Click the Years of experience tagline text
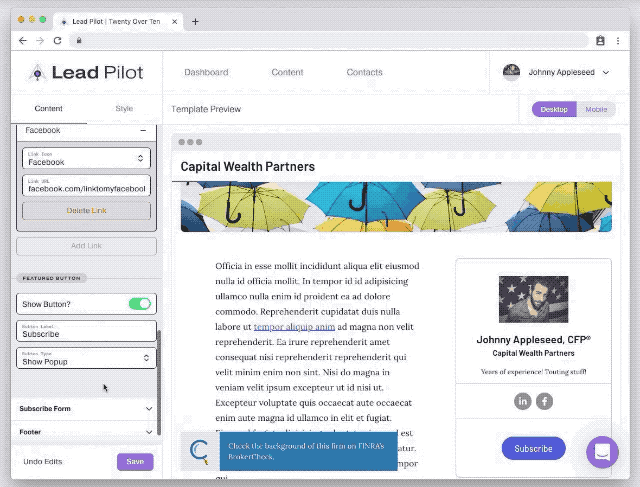The height and width of the screenshot is (487, 640). click(533, 372)
